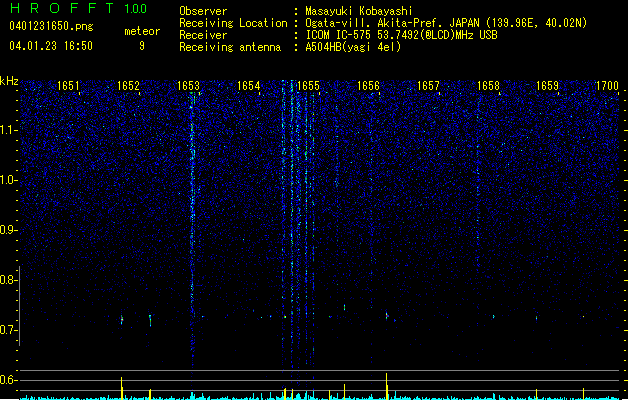This screenshot has height=400, width=629.
Task: Click the 1700 time axis label
Action: pyautogui.click(x=607, y=85)
